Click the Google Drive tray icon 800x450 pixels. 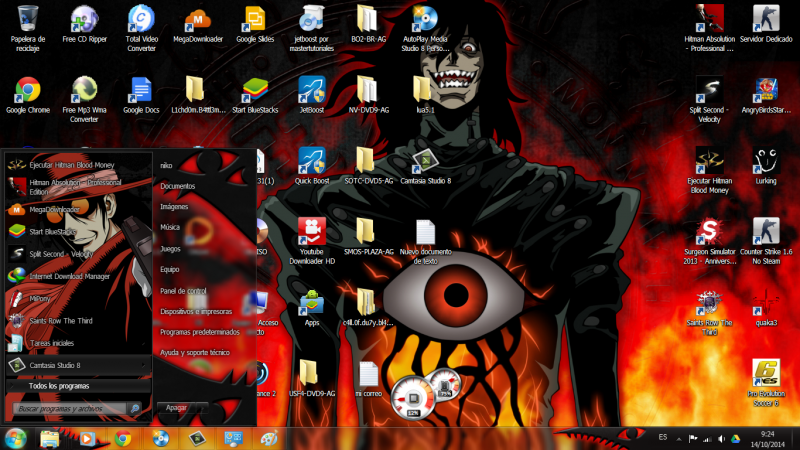coord(735,439)
